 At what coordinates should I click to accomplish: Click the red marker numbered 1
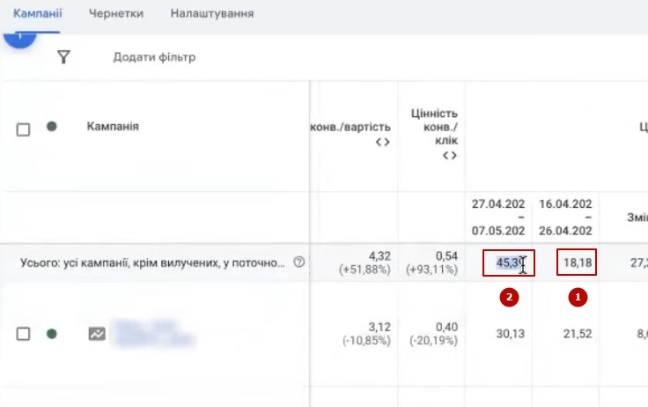[576, 297]
